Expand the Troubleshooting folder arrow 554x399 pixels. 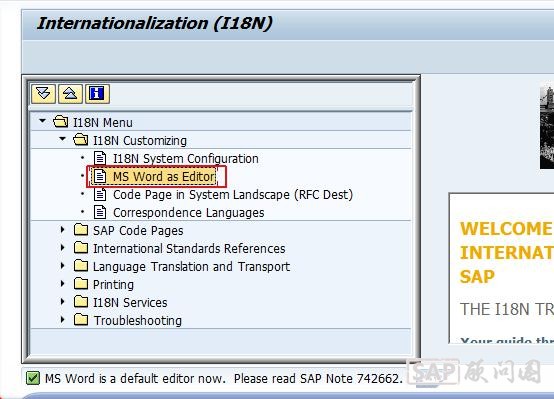63,319
